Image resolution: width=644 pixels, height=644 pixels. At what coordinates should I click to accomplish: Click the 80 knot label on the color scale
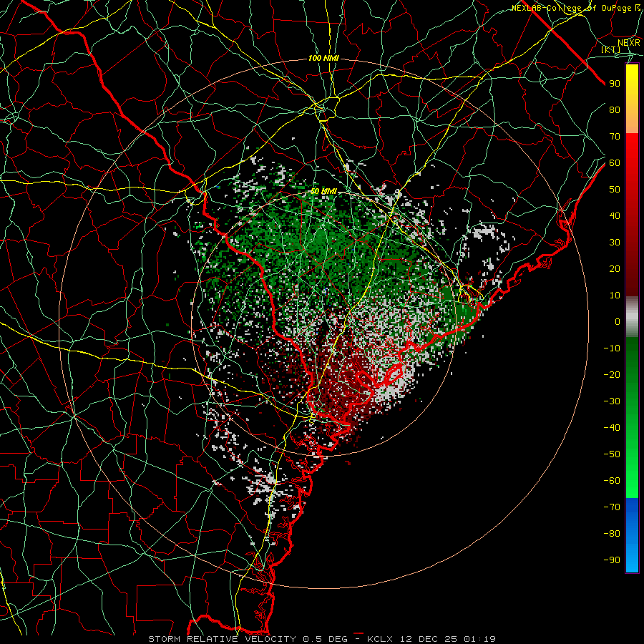(615, 109)
